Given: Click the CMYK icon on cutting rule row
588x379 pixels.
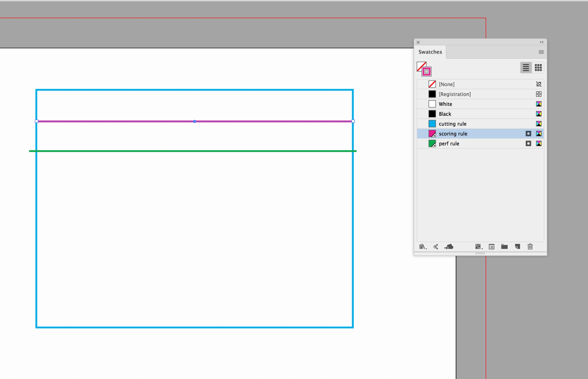Looking at the screenshot, I should (x=539, y=124).
